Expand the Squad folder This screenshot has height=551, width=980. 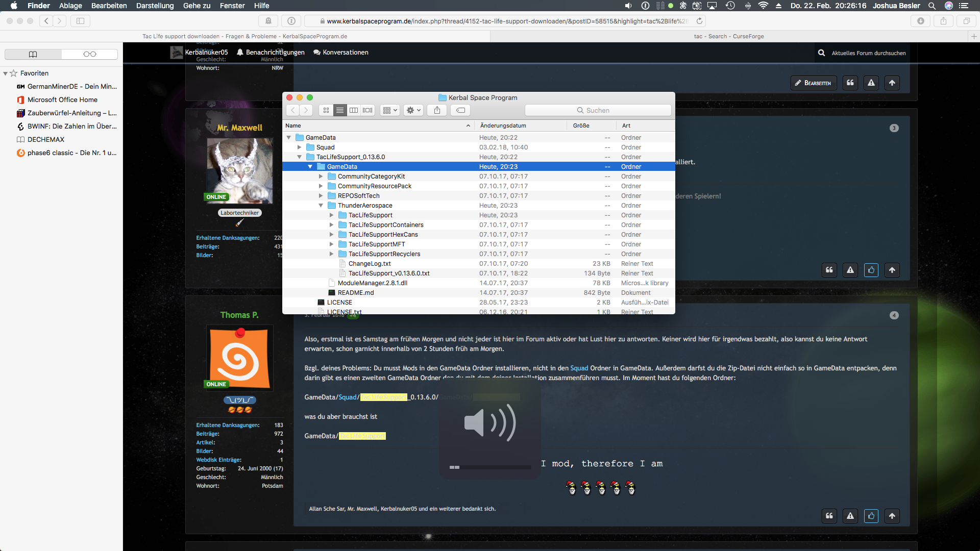point(300,147)
